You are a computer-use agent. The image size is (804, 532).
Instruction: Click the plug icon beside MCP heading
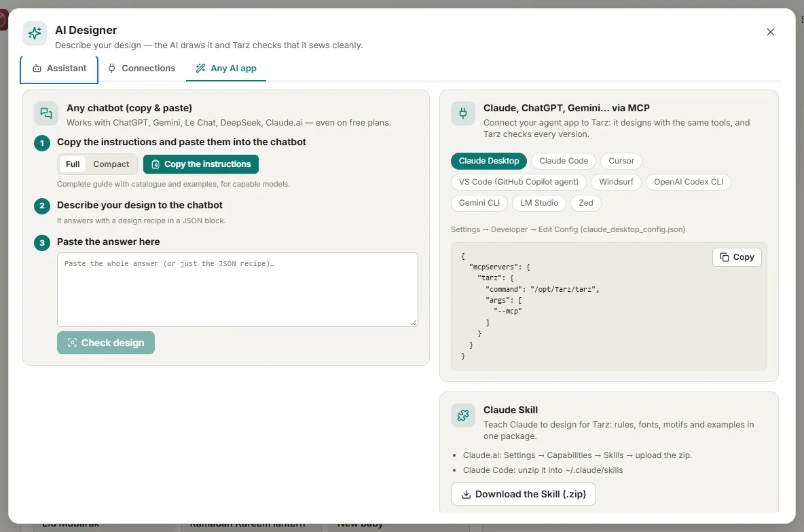point(463,113)
